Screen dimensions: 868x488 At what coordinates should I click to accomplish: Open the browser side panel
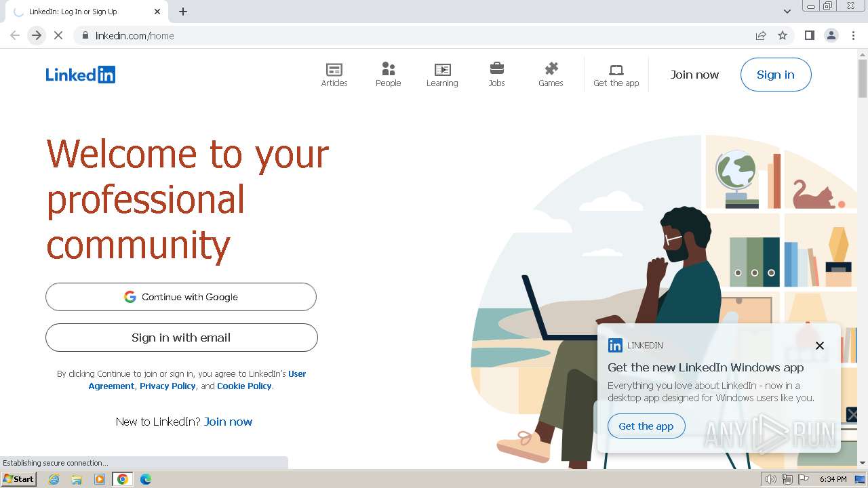809,35
